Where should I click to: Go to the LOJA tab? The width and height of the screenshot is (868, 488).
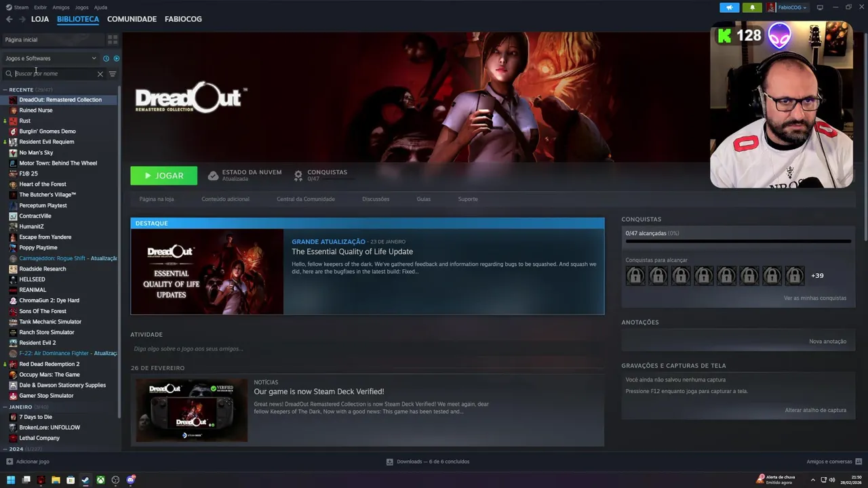tap(40, 19)
